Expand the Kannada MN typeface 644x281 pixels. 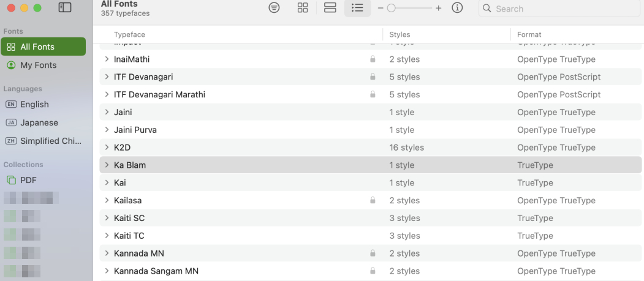click(x=107, y=253)
